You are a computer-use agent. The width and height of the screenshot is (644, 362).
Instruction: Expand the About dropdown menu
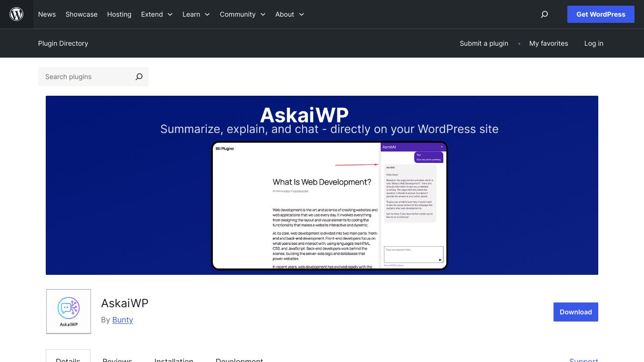coord(290,14)
